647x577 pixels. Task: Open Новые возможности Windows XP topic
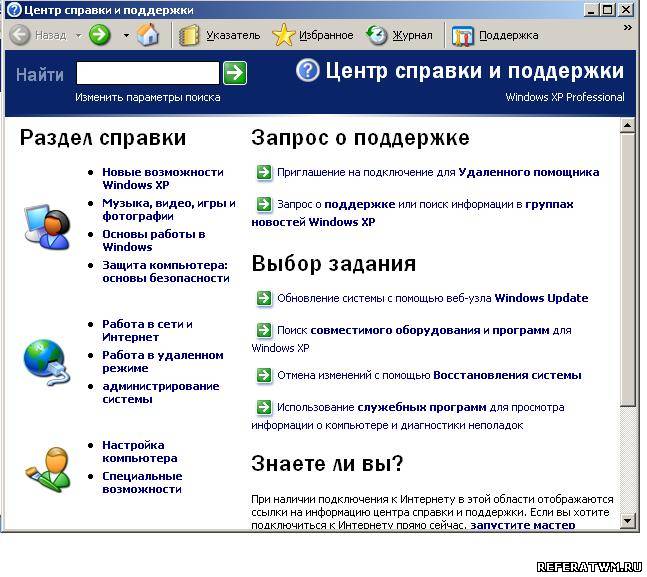(x=163, y=178)
